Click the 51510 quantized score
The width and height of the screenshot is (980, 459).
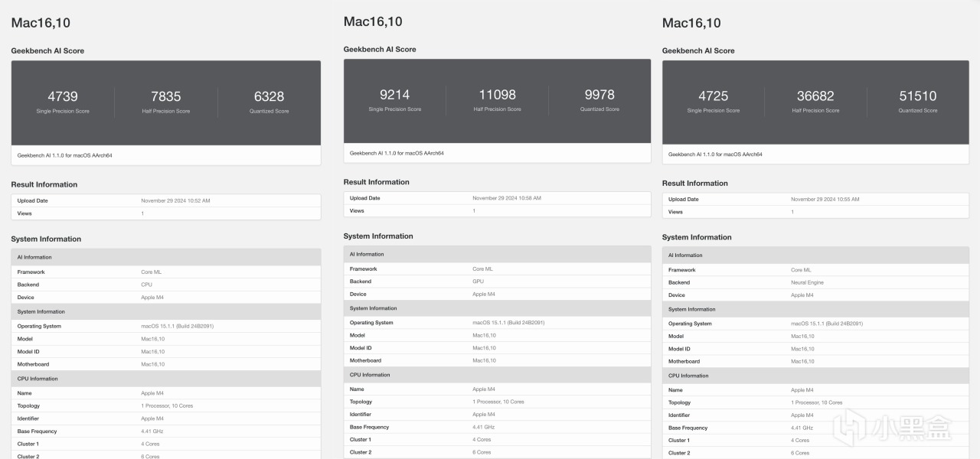click(918, 96)
